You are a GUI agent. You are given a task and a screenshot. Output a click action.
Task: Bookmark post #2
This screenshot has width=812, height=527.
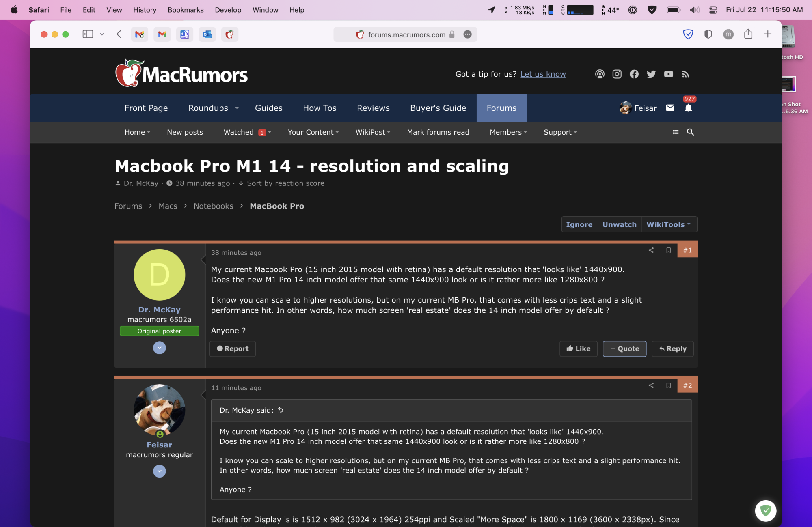click(x=668, y=385)
